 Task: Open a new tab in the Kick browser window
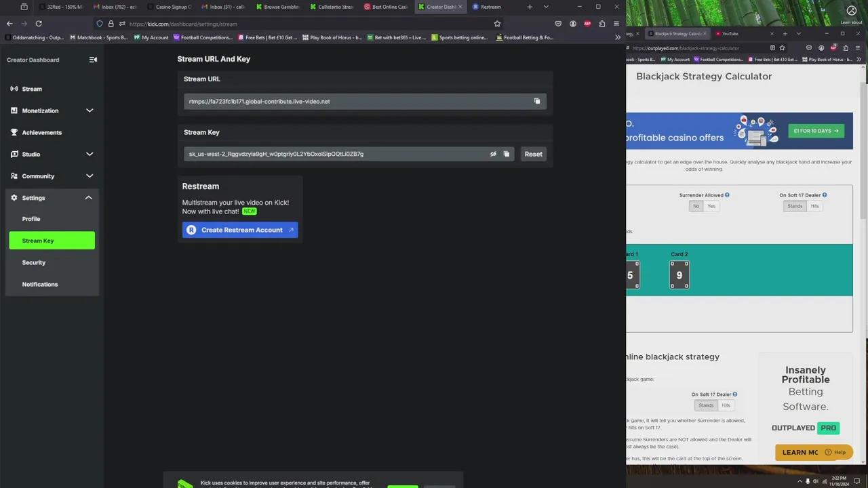(530, 7)
